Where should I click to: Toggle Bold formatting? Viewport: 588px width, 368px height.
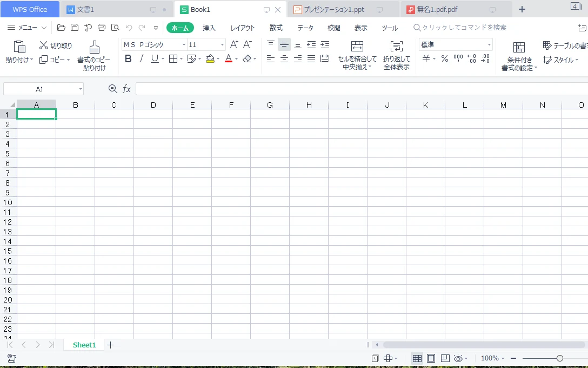pyautogui.click(x=128, y=59)
